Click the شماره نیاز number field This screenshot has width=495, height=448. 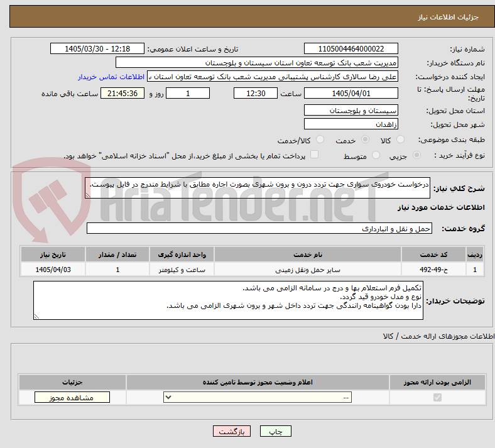point(351,48)
